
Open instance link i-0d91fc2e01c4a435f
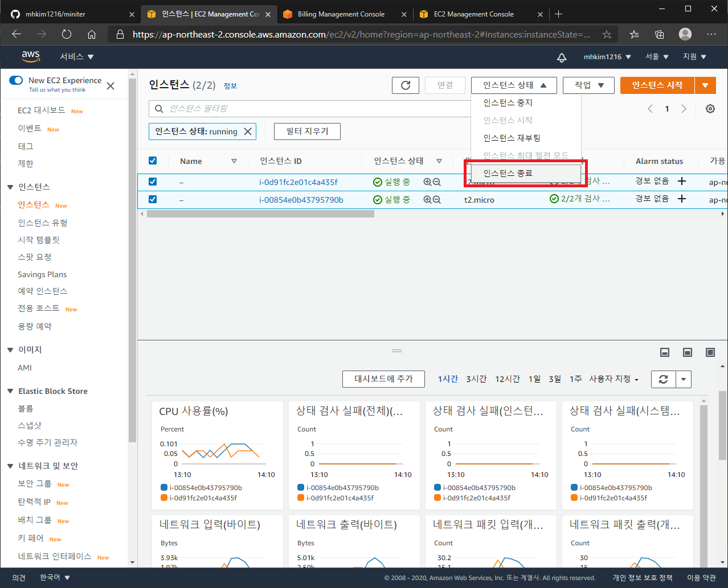[x=298, y=182]
